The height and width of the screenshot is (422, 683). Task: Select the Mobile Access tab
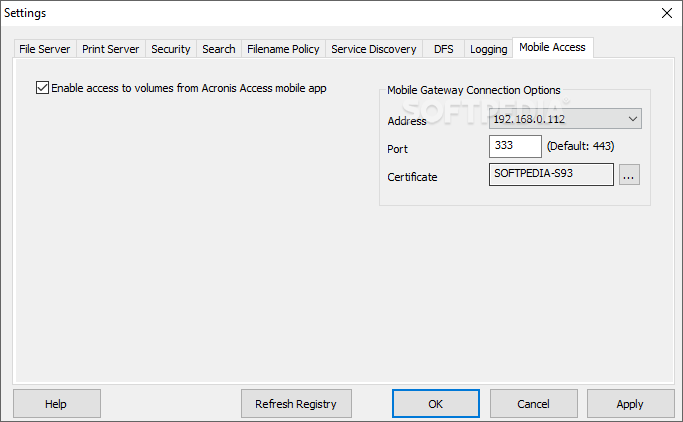pos(552,47)
